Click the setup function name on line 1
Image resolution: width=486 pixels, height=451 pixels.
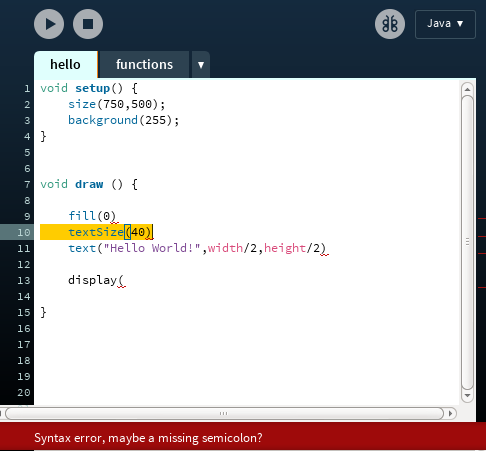coord(93,88)
